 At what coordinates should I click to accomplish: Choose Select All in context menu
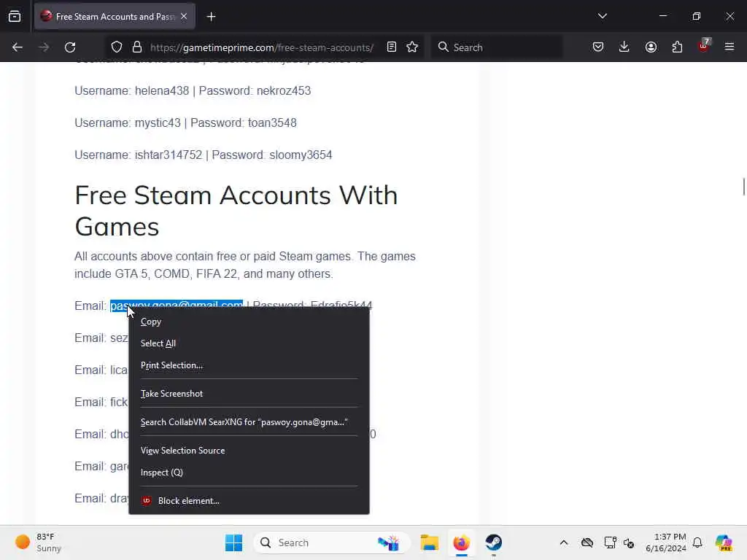(x=249, y=343)
